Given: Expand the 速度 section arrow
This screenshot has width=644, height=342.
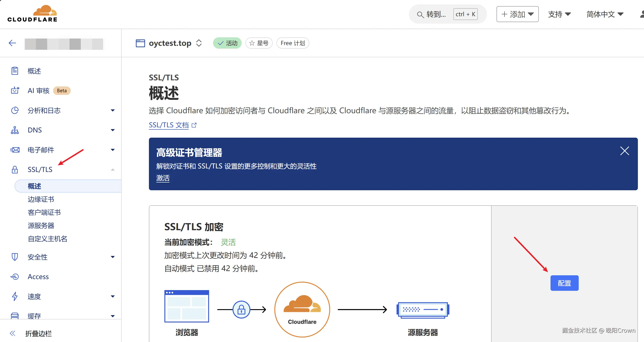Looking at the screenshot, I should tap(113, 296).
